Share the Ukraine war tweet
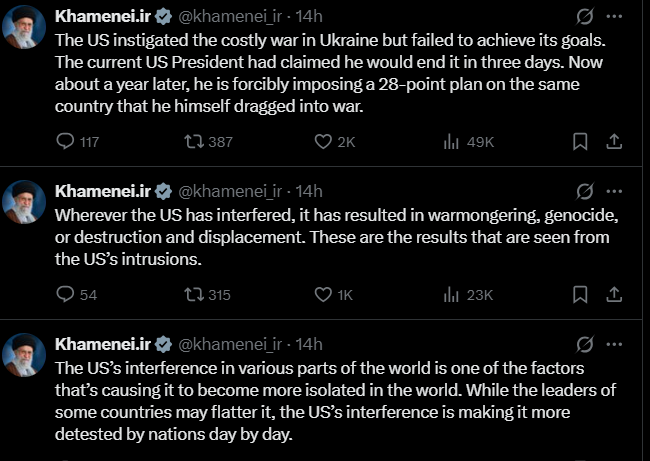 coord(614,142)
